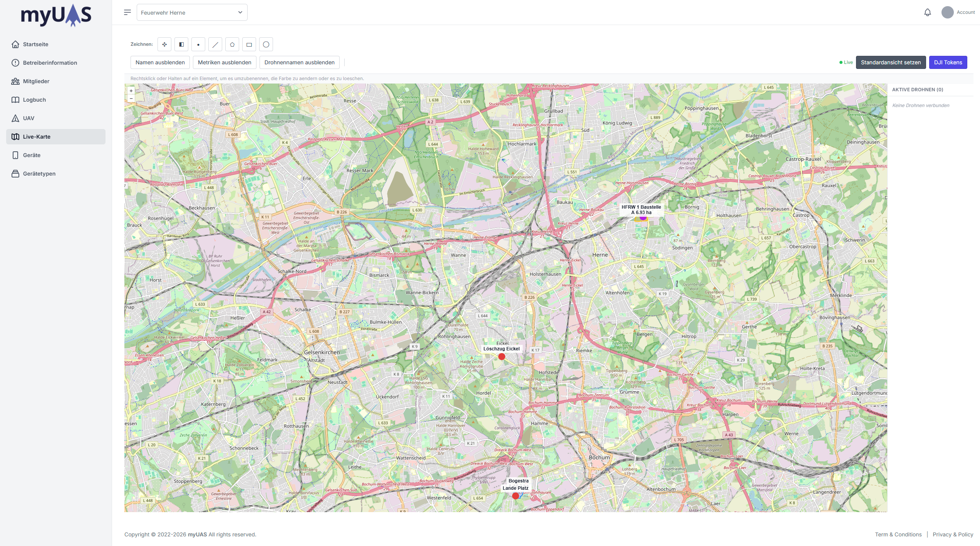Select the move/pan drawing tool
This screenshot has width=980, height=546.
164,44
